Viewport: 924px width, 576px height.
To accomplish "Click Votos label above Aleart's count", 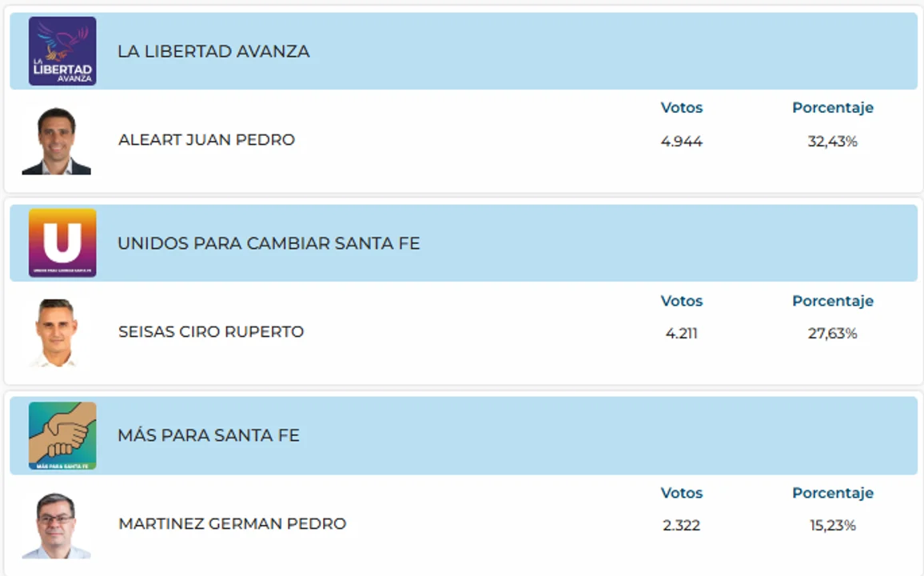I will pyautogui.click(x=681, y=108).
